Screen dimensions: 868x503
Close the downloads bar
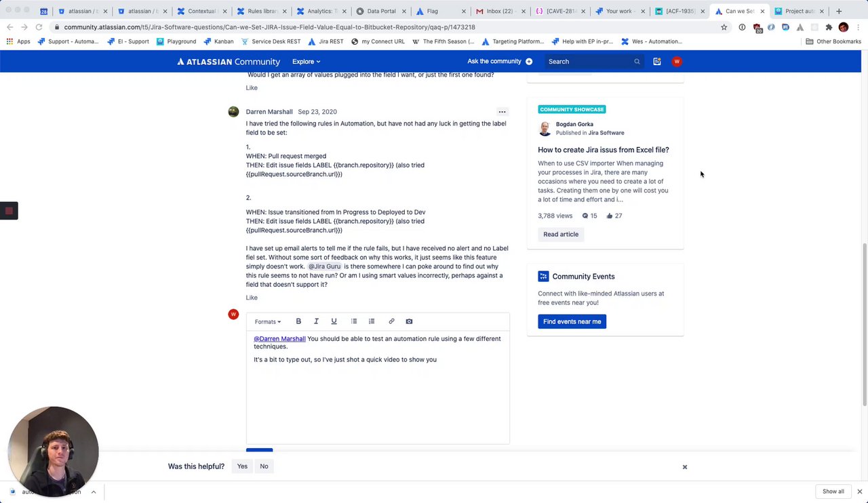point(859,491)
